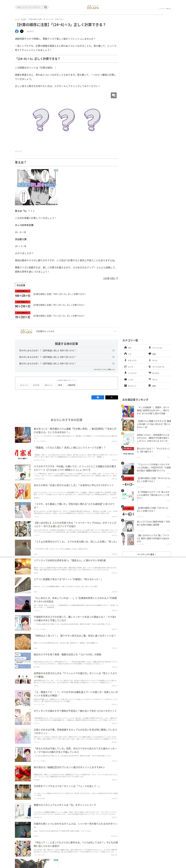
Task: Share article via Facebook icon under title
Action: 17,31
